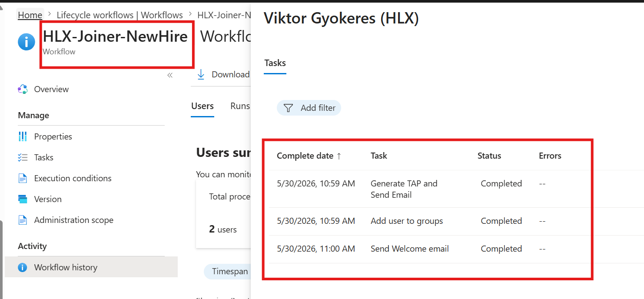Screen dimensions: 644x299
Task: Click the funnel filter icon
Action: 288,108
